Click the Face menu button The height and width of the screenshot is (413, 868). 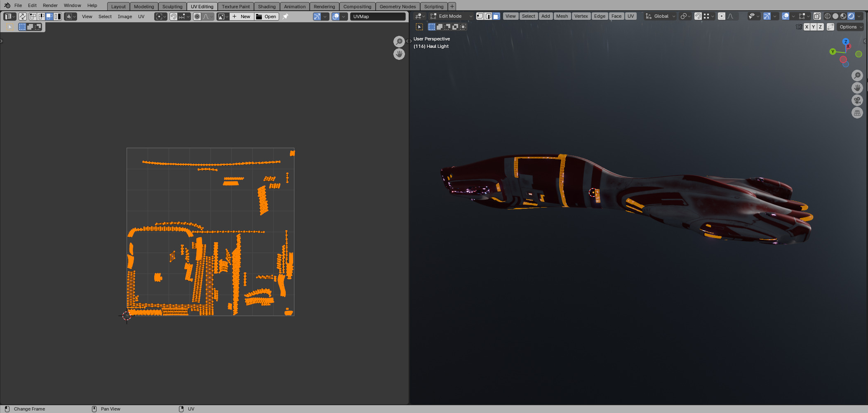[x=616, y=16]
